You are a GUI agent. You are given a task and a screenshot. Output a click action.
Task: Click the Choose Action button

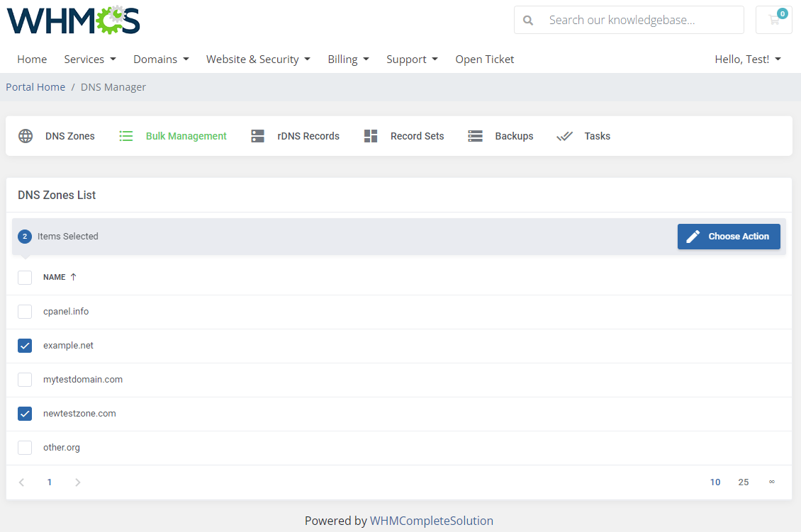729,236
